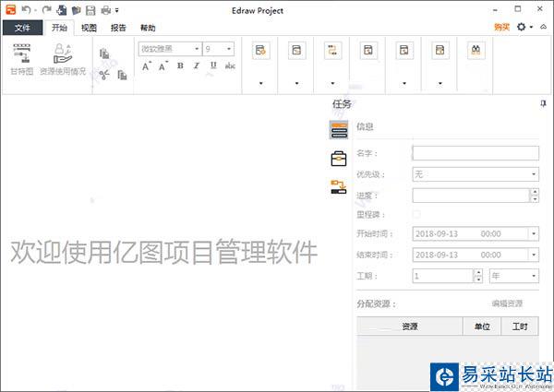Click the orange 购买 link

click(501, 27)
